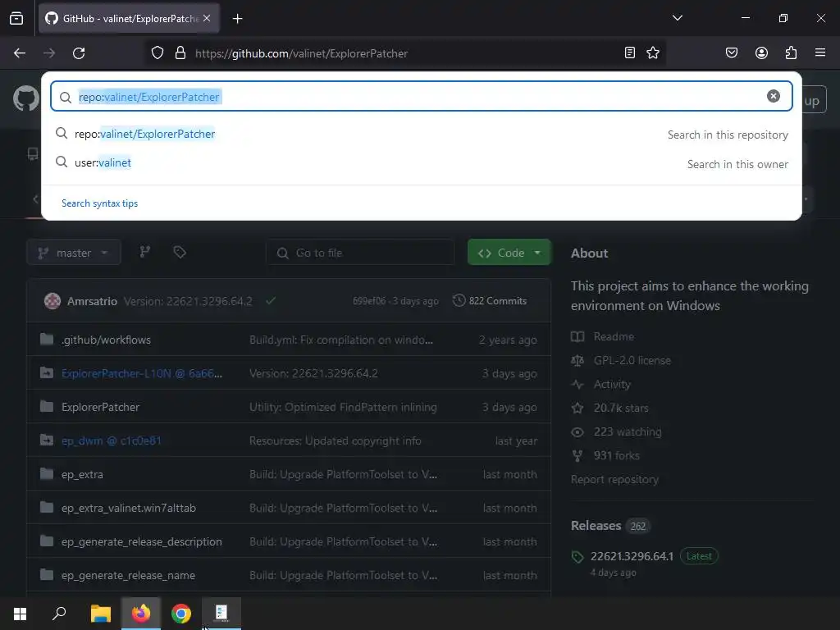Select user:valinet search suggestion
The width and height of the screenshot is (840, 630).
(x=421, y=163)
